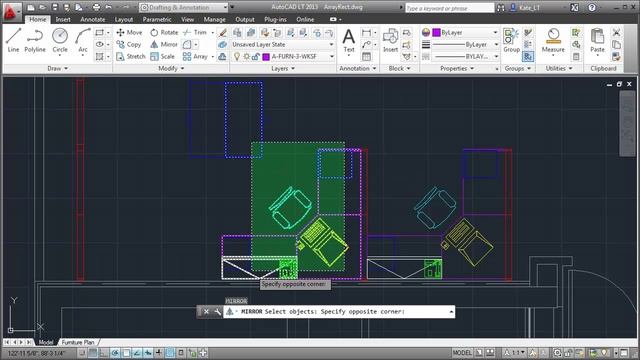Image resolution: width=640 pixels, height=360 pixels.
Task: Click the Stretch tool
Action: tap(131, 56)
